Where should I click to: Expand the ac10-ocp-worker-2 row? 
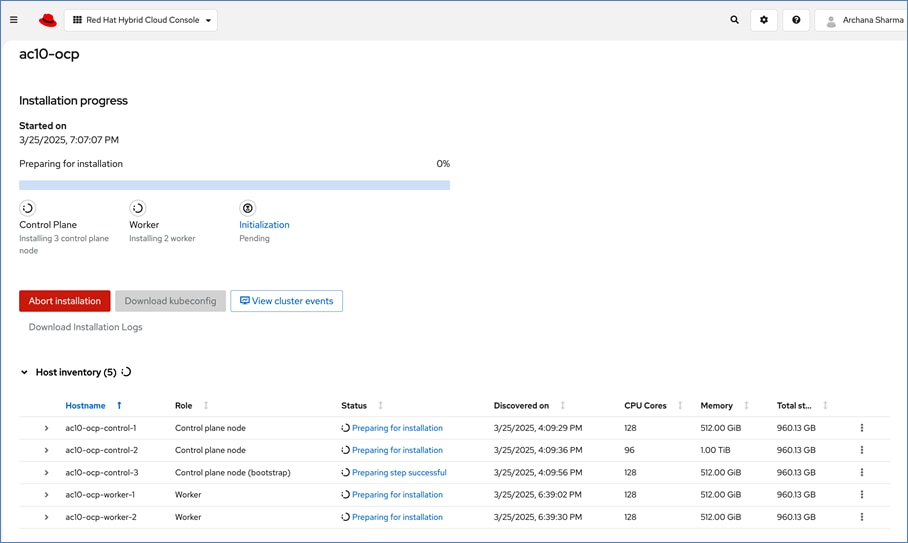point(46,517)
